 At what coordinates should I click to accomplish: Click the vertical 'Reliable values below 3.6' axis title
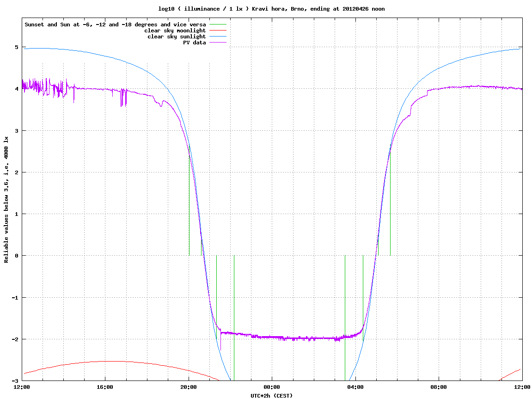6,200
